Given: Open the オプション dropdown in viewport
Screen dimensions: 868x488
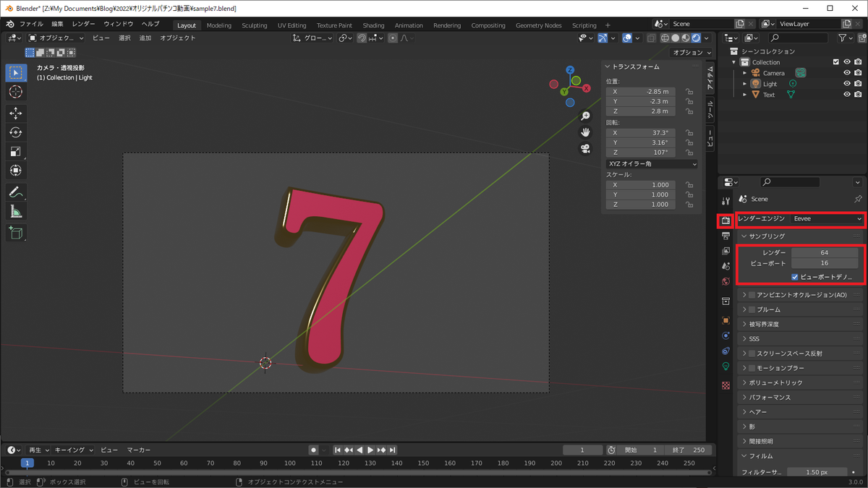Looking at the screenshot, I should pyautogui.click(x=691, y=53).
